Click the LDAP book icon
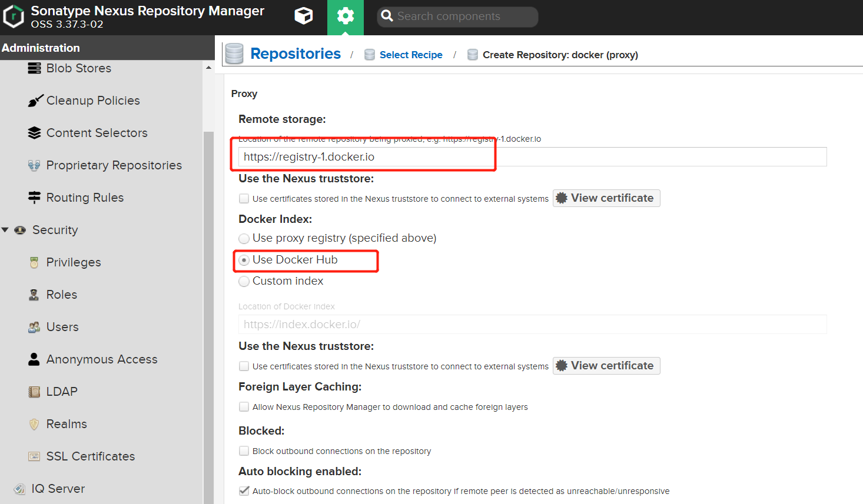 point(34,392)
